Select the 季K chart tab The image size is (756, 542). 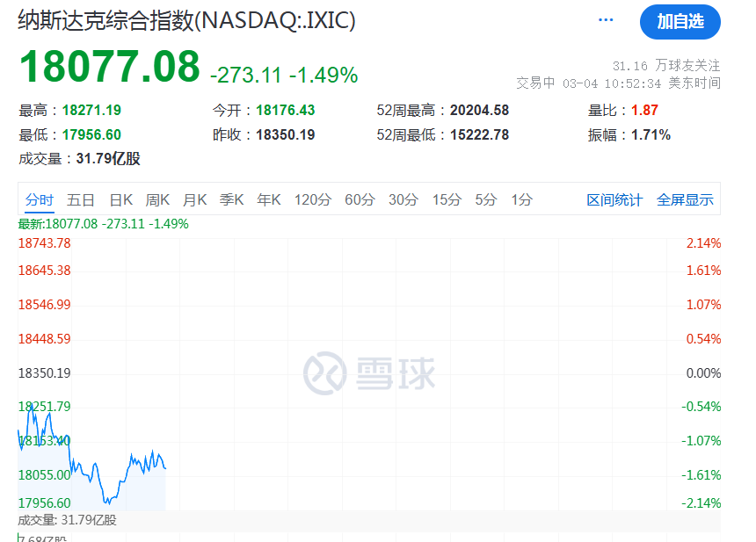[232, 199]
